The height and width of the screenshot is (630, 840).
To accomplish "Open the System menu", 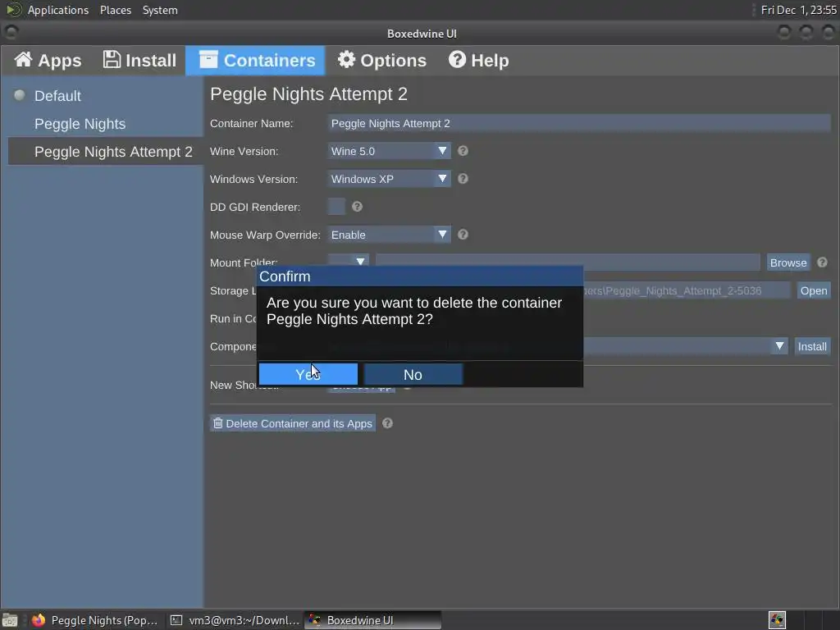I will coord(160,10).
